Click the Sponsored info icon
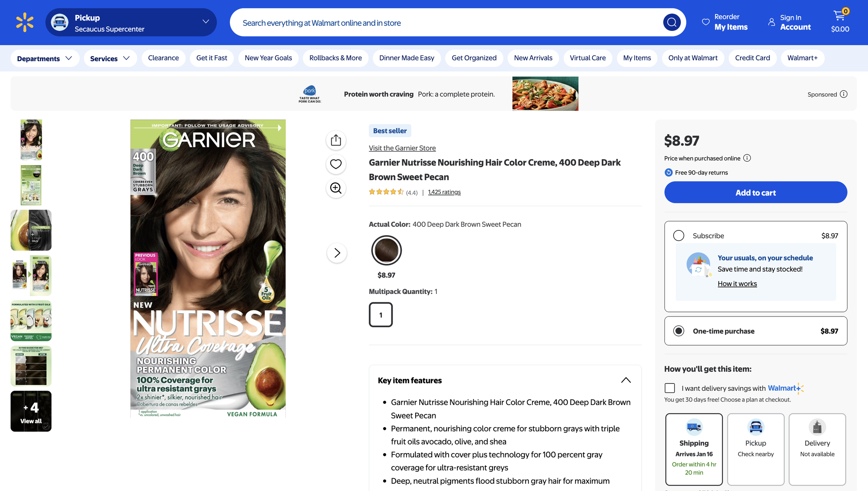Viewport: 868px width, 491px height. tap(844, 94)
